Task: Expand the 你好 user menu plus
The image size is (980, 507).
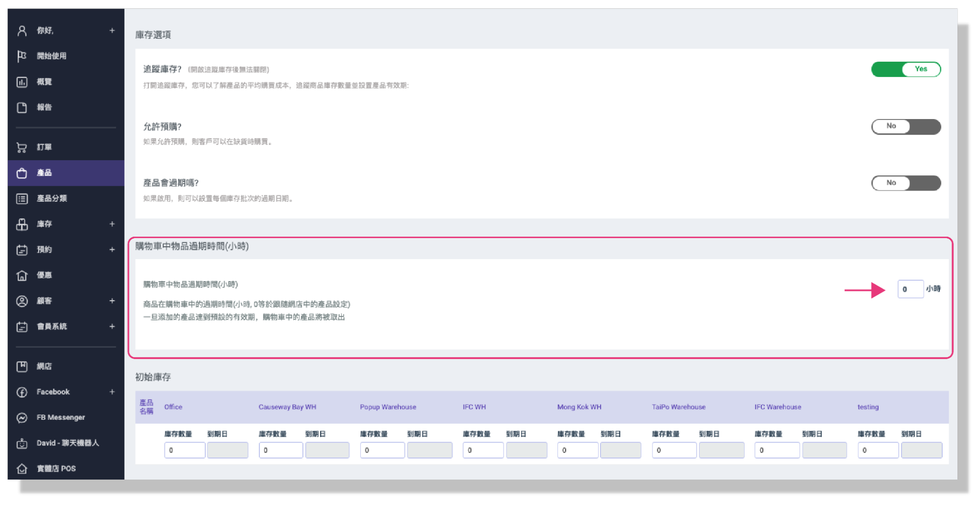Action: tap(112, 30)
